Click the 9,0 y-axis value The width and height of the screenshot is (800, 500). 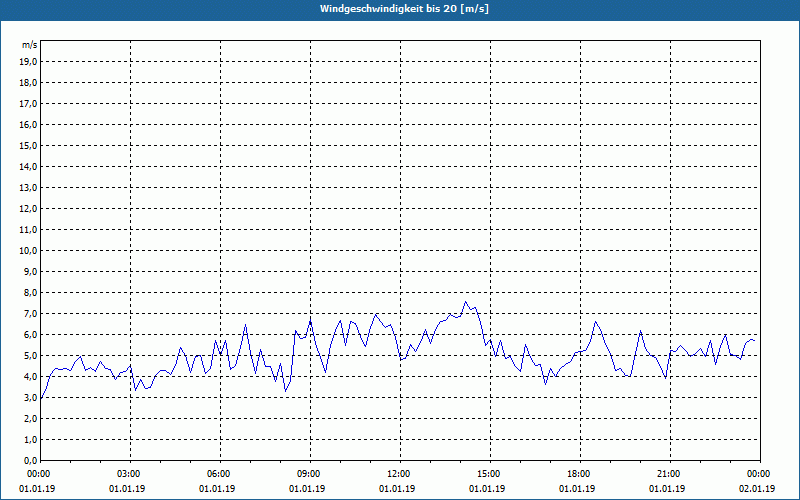tap(30, 271)
